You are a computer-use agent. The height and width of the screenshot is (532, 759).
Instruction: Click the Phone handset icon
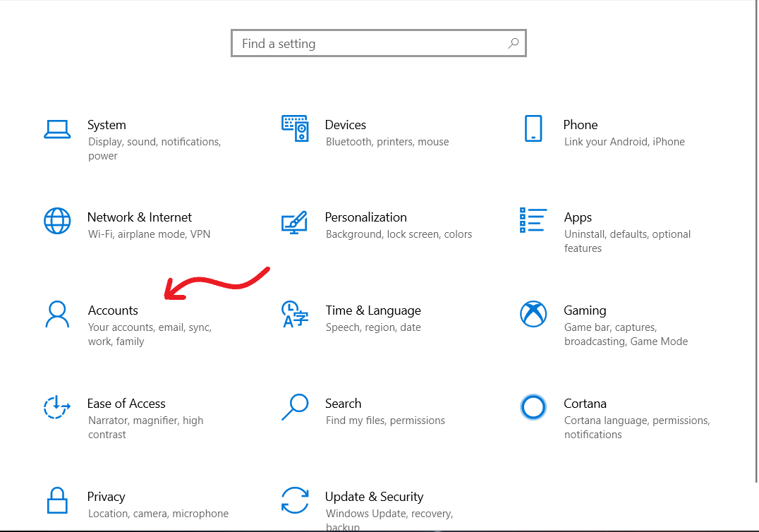533,129
